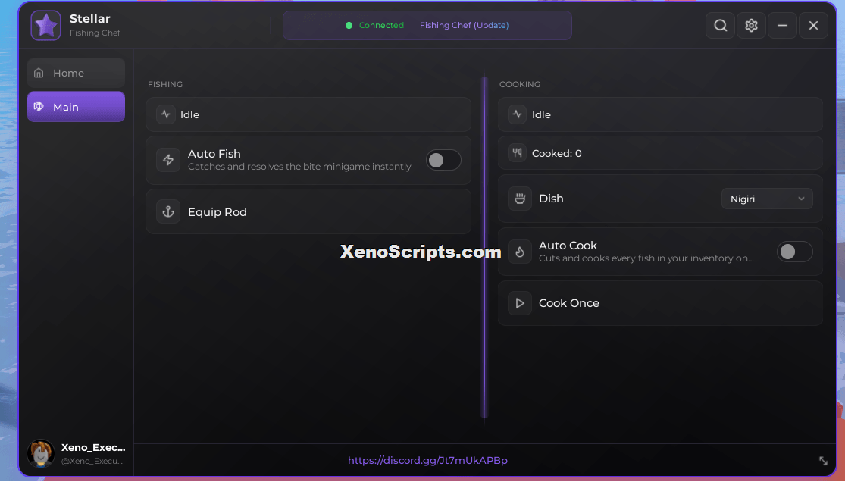Screen dimensions: 845x504
Task: Open the search magnifier icon
Action: (721, 25)
